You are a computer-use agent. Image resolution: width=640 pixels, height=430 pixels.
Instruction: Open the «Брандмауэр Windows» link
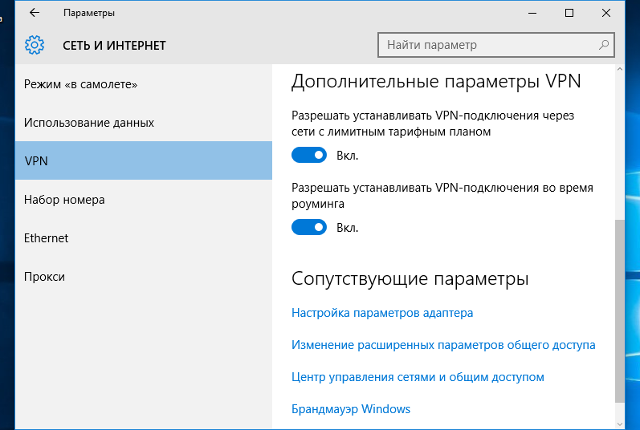tap(350, 409)
